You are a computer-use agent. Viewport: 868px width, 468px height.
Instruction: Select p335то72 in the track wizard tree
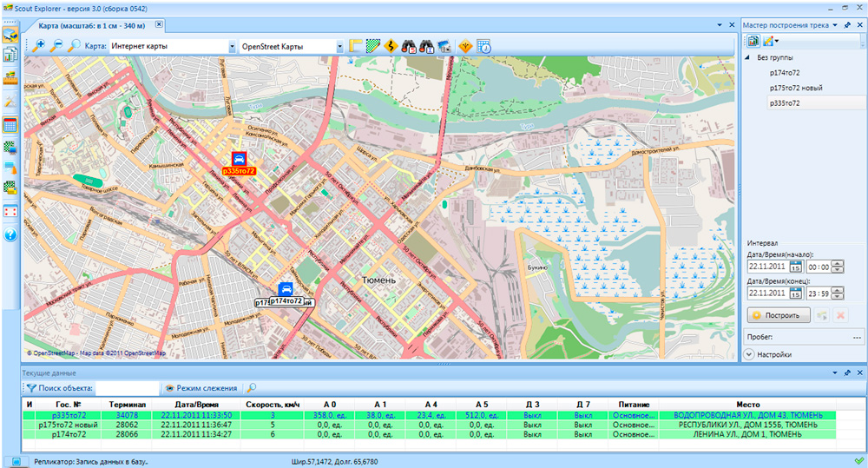point(785,103)
